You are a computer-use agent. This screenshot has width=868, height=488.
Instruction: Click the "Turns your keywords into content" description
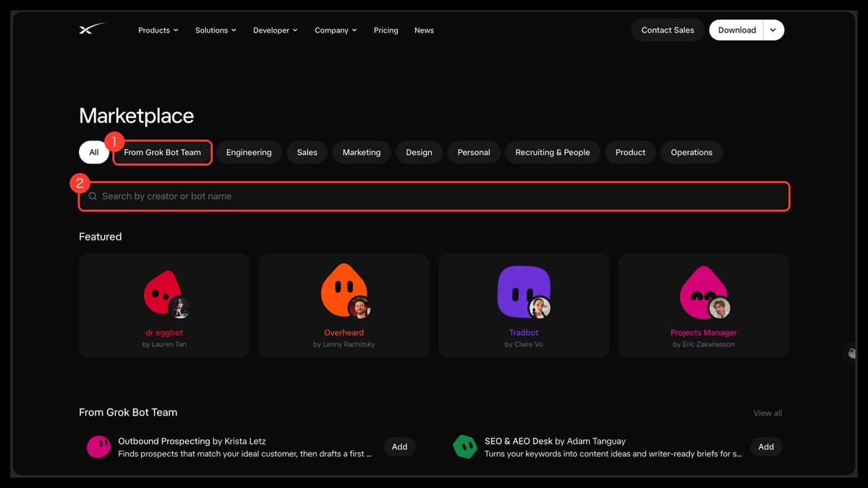pyautogui.click(x=613, y=454)
